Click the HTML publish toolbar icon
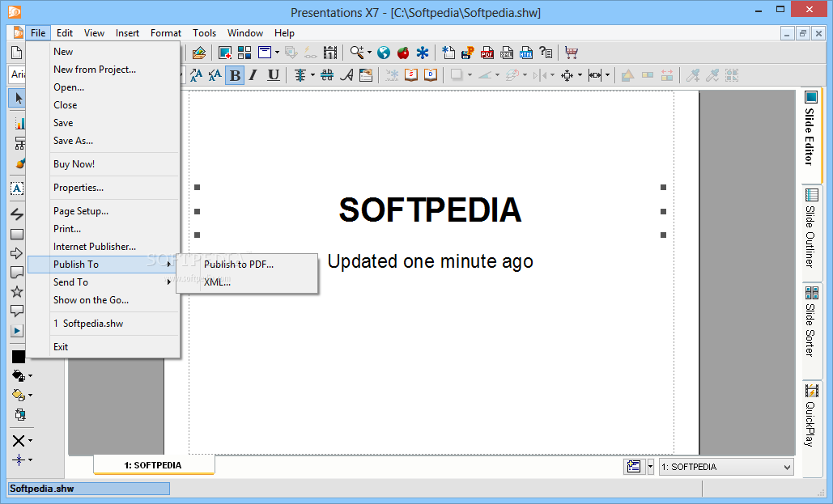Viewport: 833px width, 504px height. 526,53
